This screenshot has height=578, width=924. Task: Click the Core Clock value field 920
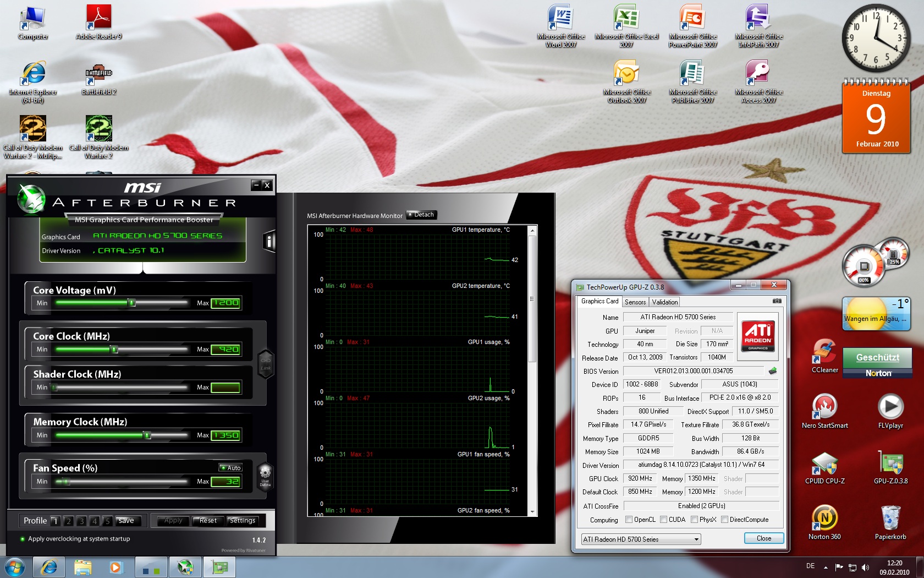click(226, 350)
